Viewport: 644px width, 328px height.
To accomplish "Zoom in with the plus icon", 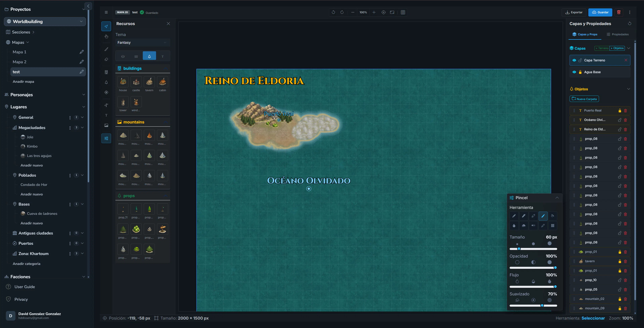I will coord(374,12).
